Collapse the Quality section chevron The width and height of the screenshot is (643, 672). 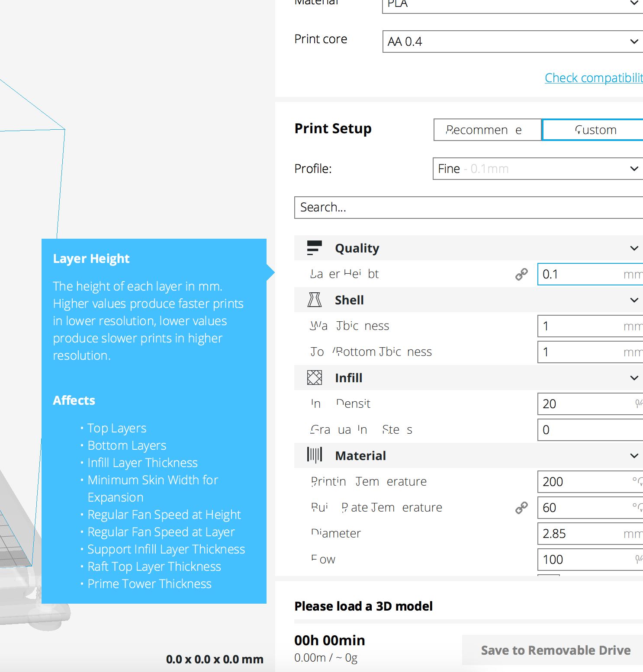click(634, 248)
